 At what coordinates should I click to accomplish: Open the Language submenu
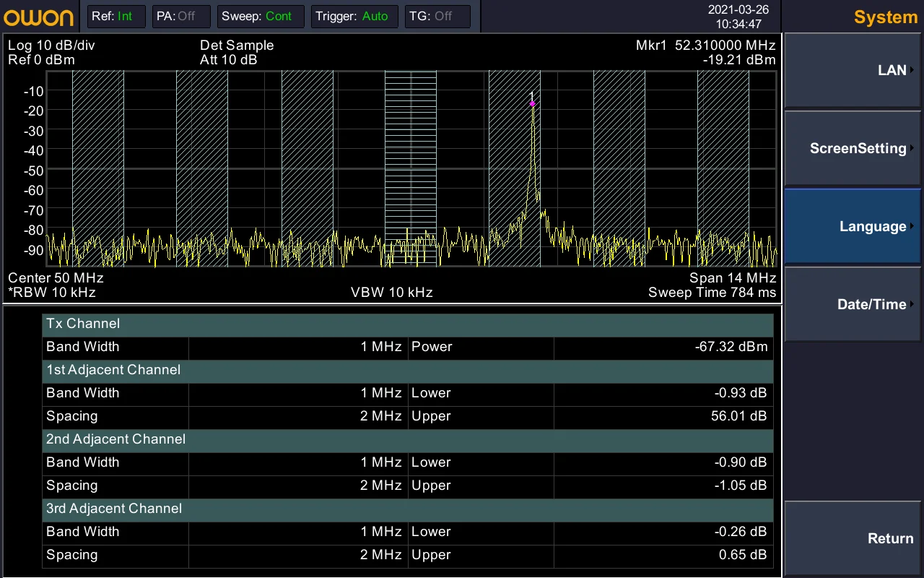853,226
